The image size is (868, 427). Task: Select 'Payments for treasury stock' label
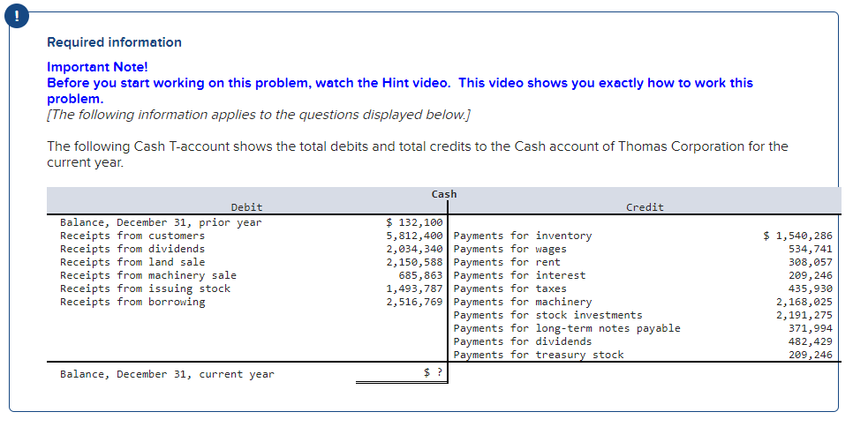point(539,355)
